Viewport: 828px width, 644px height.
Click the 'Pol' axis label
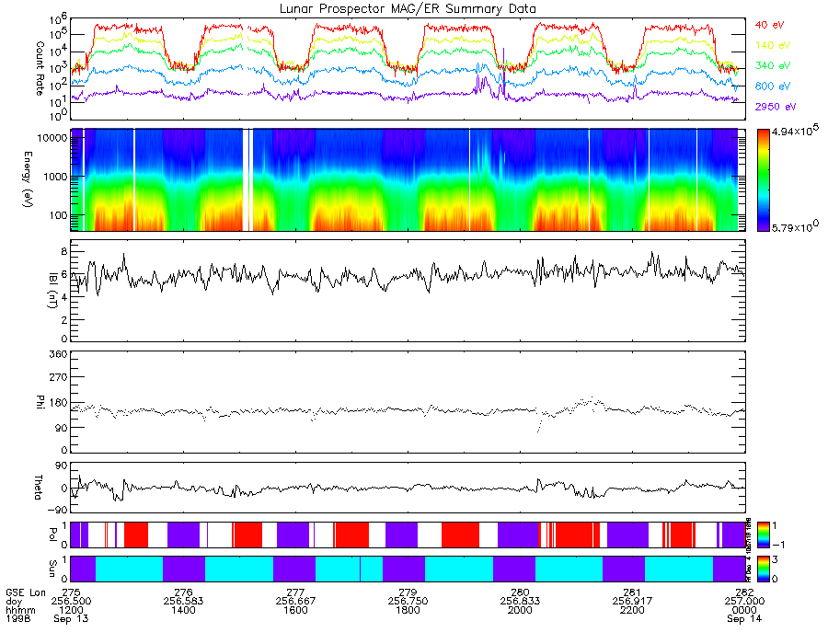click(52, 535)
